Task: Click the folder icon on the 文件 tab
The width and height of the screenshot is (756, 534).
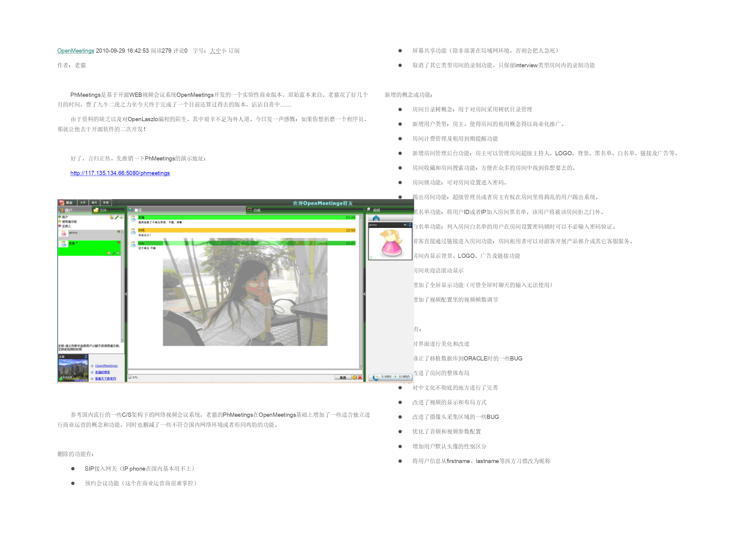Action: click(96, 210)
